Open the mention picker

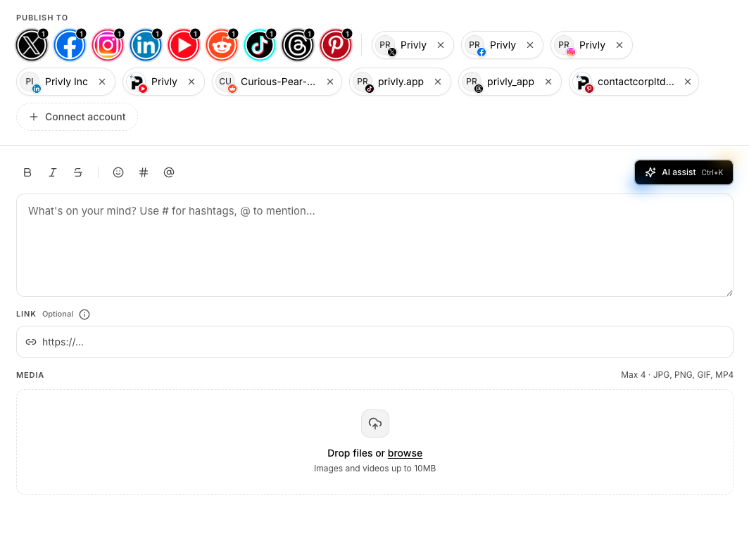tap(168, 172)
